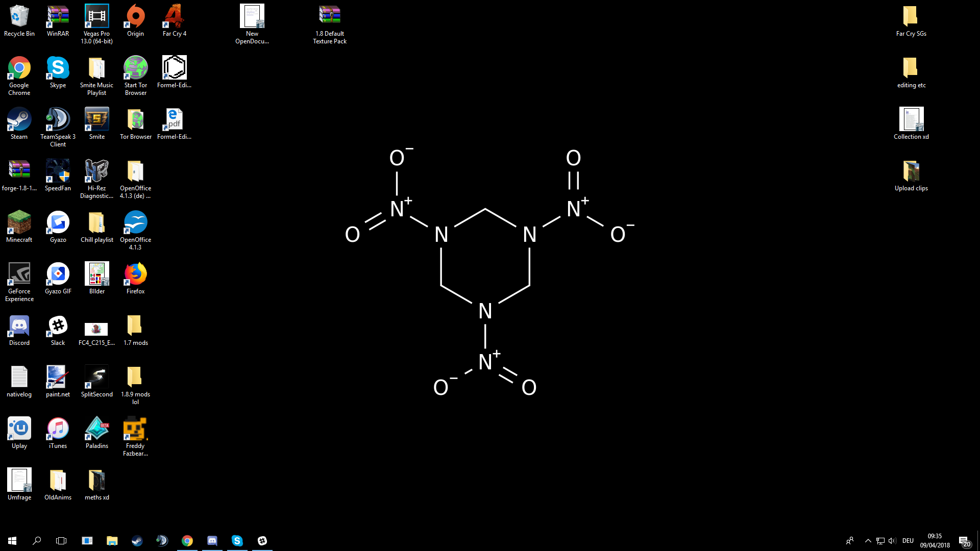Open the Action Center notifications
The width and height of the screenshot is (980, 551).
[964, 541]
